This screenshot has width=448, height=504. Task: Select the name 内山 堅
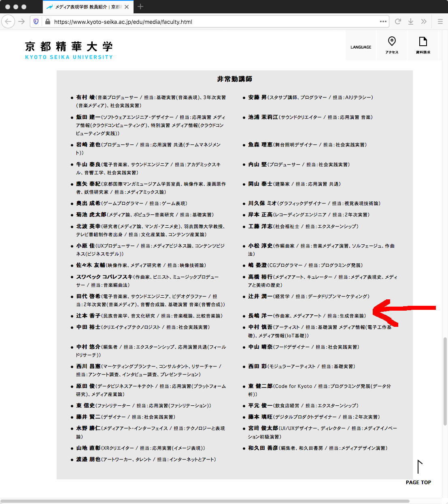point(257,165)
